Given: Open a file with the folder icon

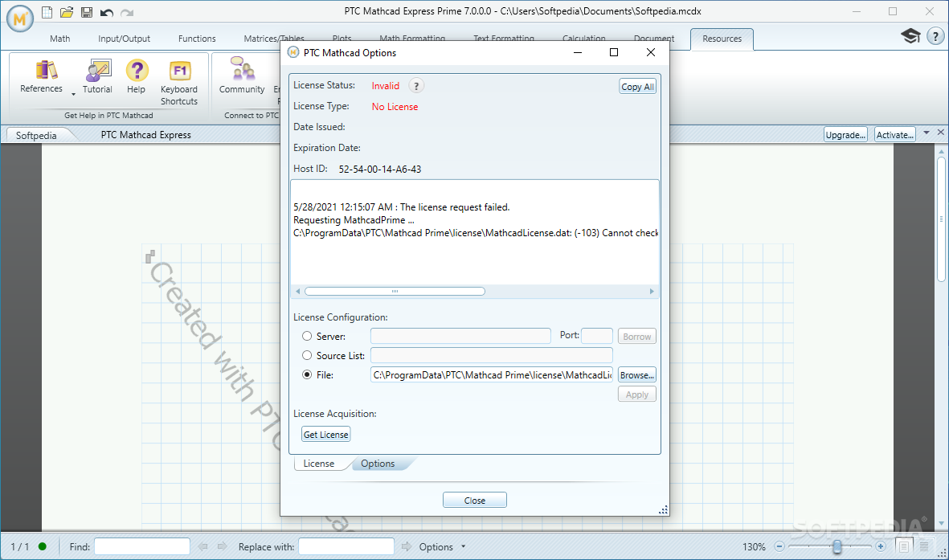Looking at the screenshot, I should pyautogui.click(x=67, y=12).
